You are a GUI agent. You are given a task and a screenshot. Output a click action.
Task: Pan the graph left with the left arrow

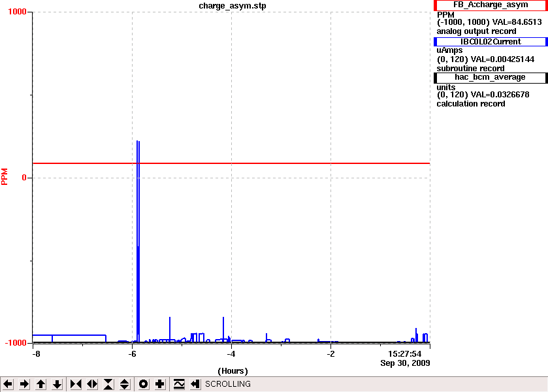(8, 384)
